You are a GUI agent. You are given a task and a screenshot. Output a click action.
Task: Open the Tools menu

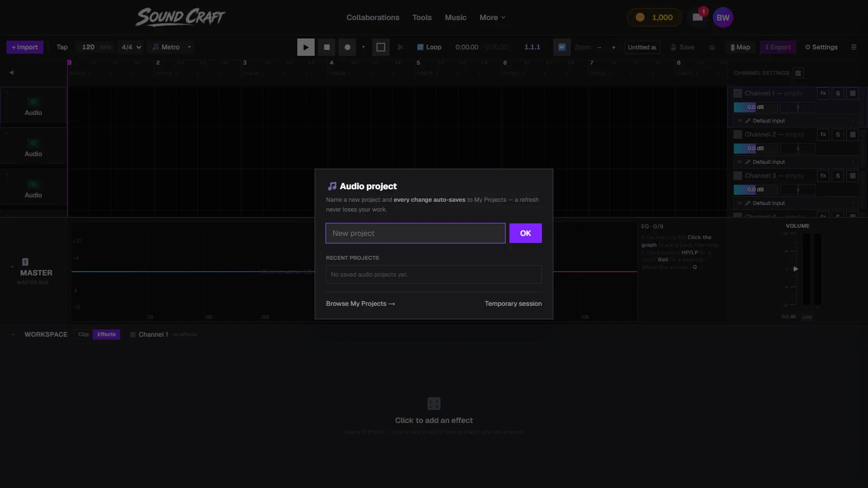[422, 17]
